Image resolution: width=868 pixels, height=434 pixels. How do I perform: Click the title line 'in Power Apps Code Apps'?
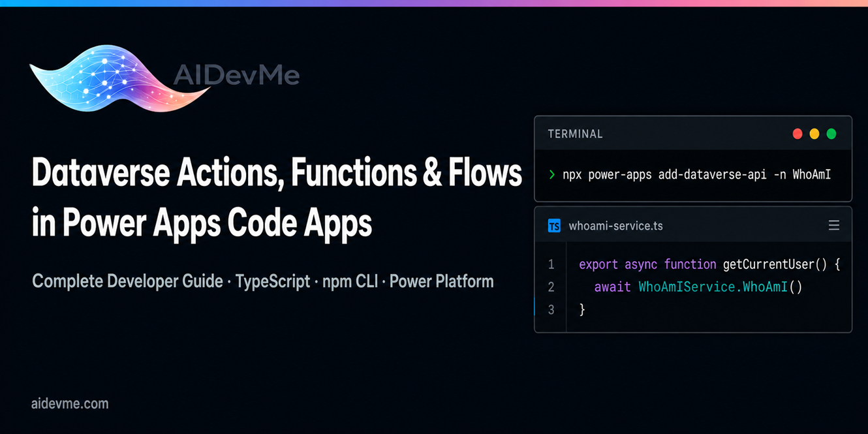202,224
